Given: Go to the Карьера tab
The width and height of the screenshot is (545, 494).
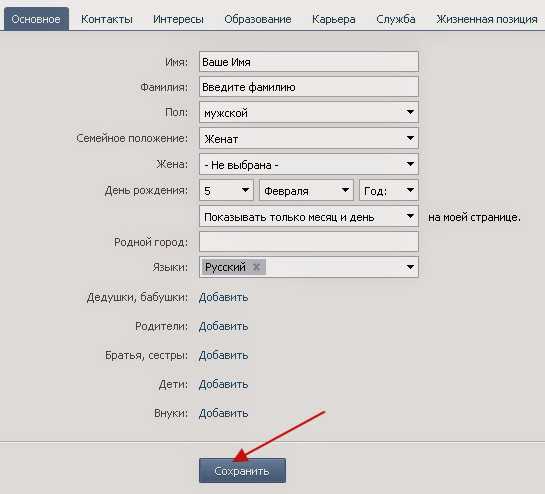Looking at the screenshot, I should tap(334, 19).
